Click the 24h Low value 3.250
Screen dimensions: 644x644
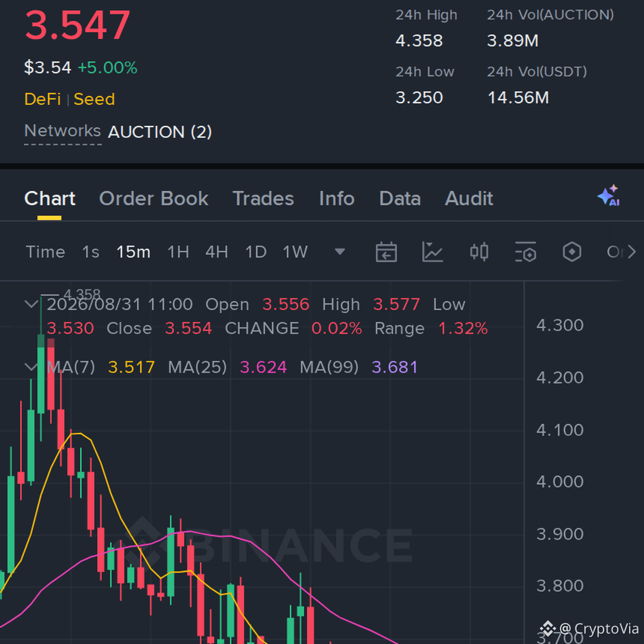419,98
